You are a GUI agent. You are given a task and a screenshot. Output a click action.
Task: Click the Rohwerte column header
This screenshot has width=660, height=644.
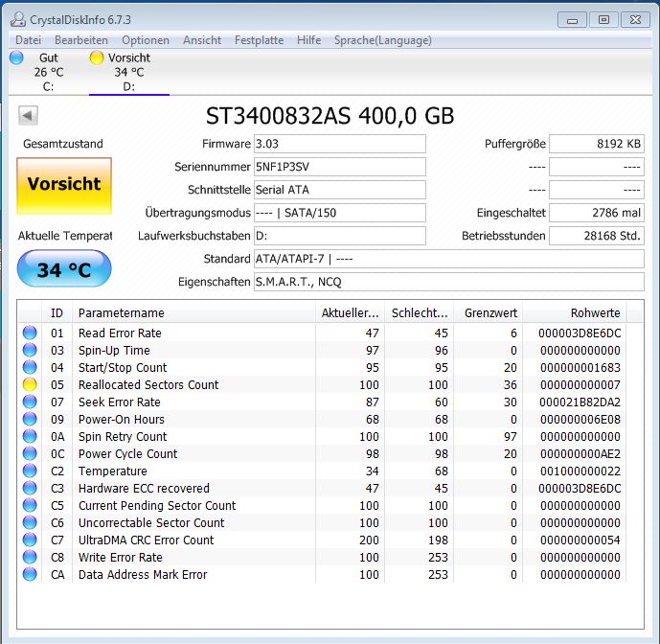(x=575, y=312)
